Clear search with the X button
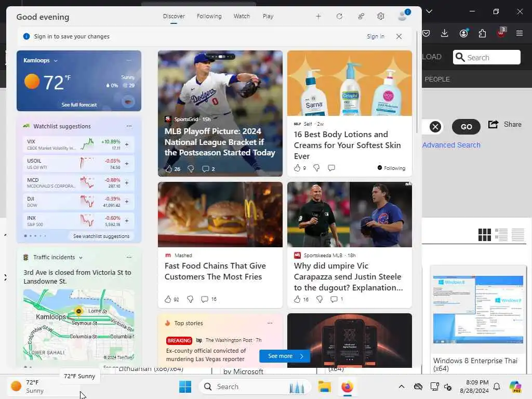Screen dimensions: 532x399 tap(435, 127)
